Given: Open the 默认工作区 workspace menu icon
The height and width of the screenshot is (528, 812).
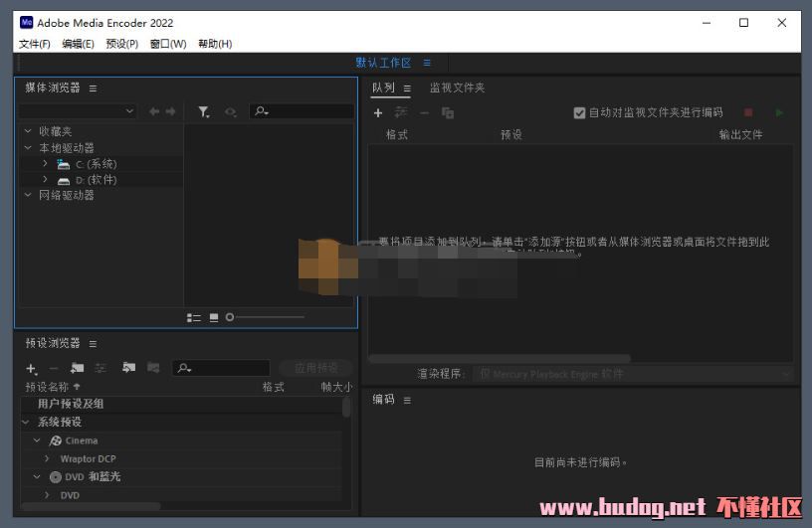Looking at the screenshot, I should tap(427, 63).
